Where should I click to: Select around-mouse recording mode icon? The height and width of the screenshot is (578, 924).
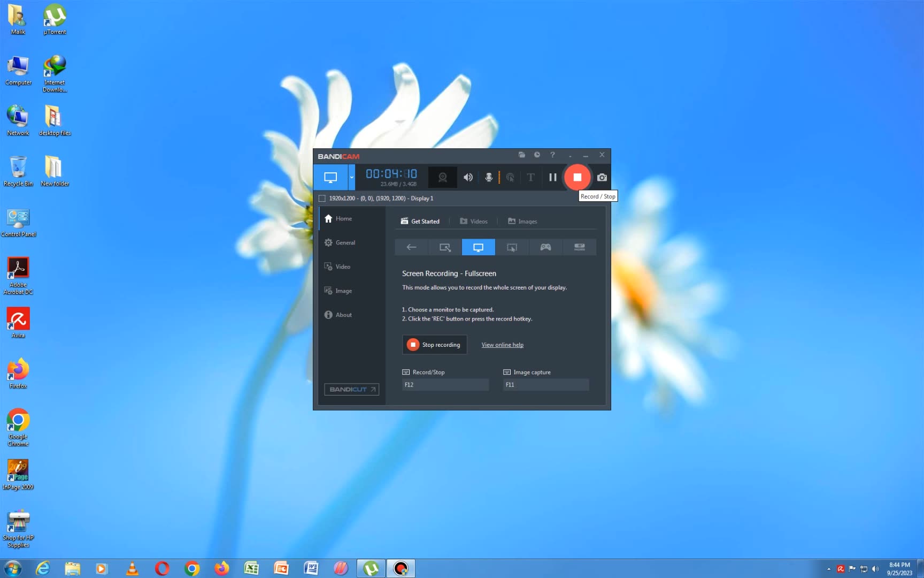[x=512, y=247]
